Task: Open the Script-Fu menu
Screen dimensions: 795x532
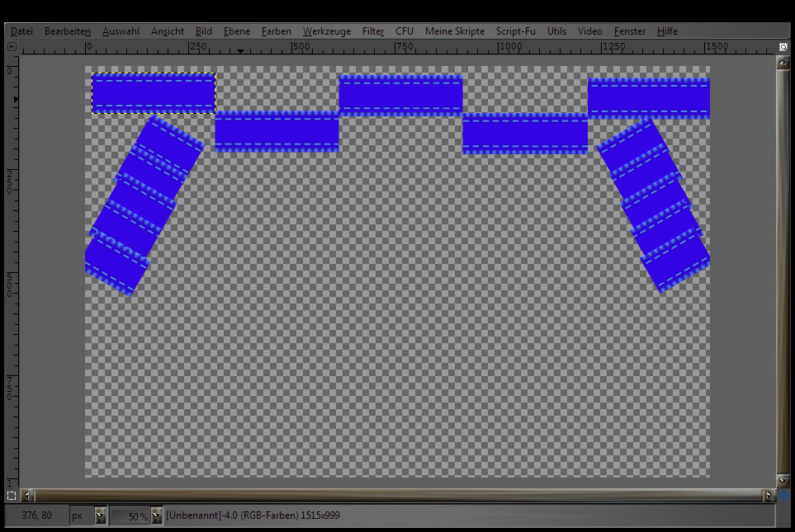Action: pyautogui.click(x=515, y=31)
